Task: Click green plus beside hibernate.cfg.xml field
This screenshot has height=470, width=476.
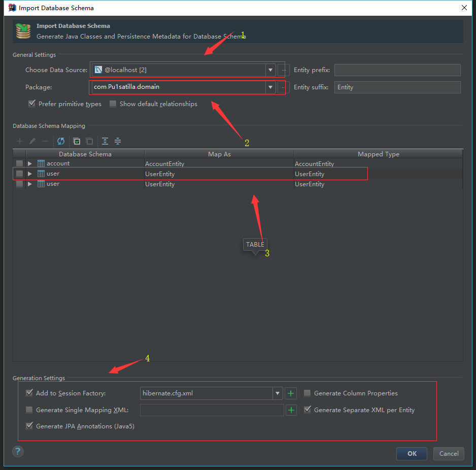Action: pyautogui.click(x=291, y=393)
